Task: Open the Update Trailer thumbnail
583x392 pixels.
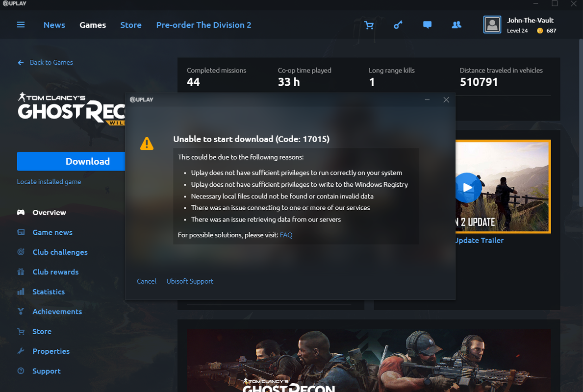Action: (503, 187)
